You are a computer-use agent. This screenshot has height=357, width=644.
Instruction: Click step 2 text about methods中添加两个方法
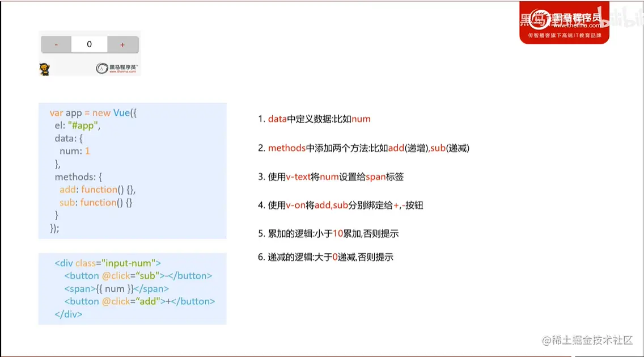tap(363, 148)
